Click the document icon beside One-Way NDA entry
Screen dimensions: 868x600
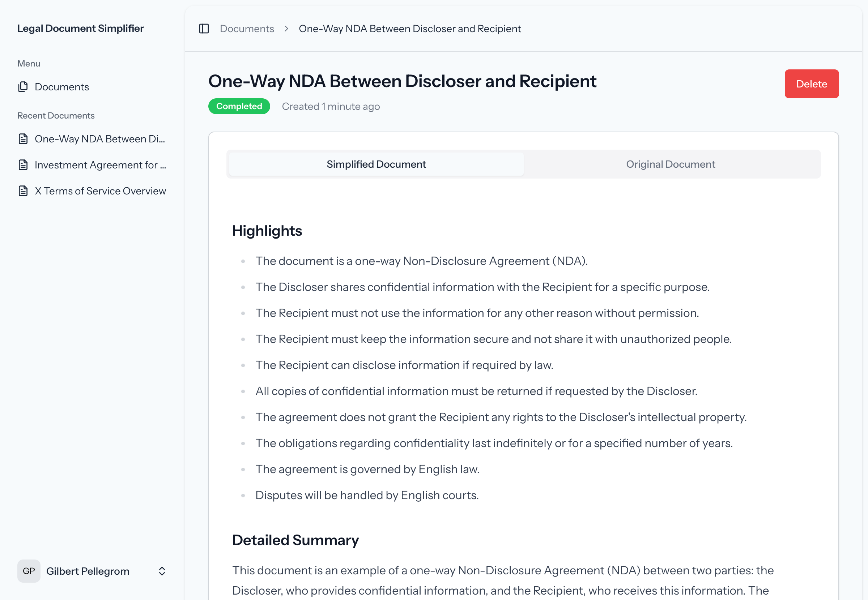coord(23,139)
